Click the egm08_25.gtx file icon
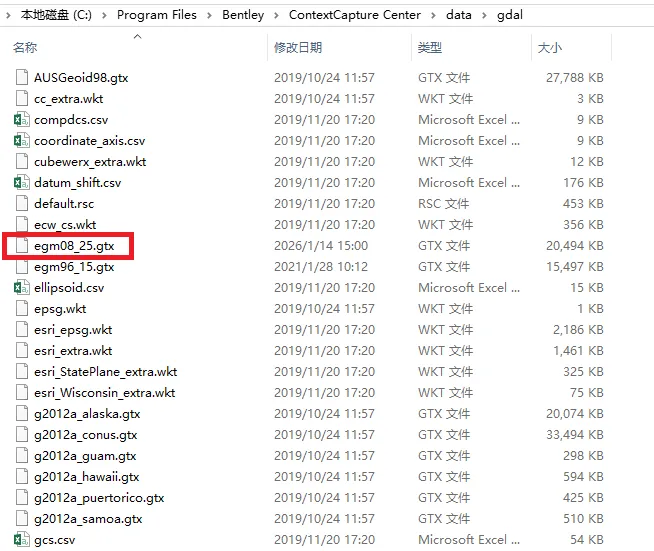654x551 pixels. pos(22,246)
